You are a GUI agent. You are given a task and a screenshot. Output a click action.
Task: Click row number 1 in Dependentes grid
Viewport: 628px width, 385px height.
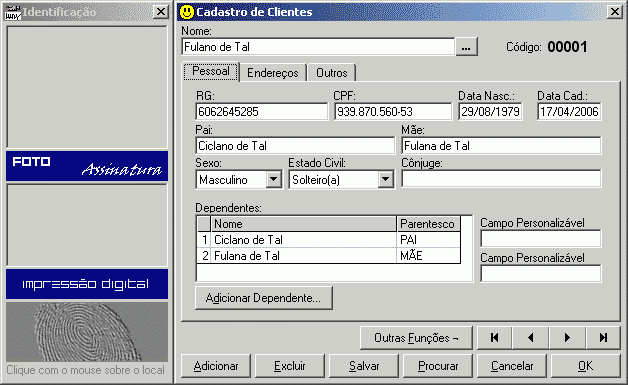[204, 240]
